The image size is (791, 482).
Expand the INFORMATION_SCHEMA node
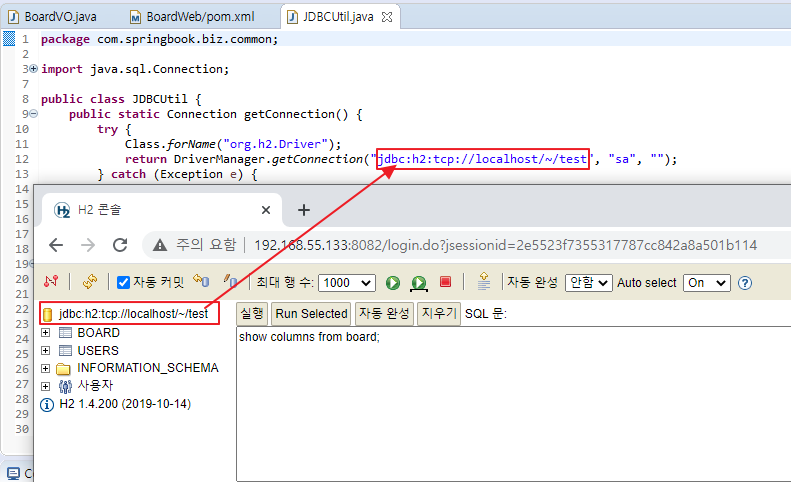pyautogui.click(x=45, y=368)
